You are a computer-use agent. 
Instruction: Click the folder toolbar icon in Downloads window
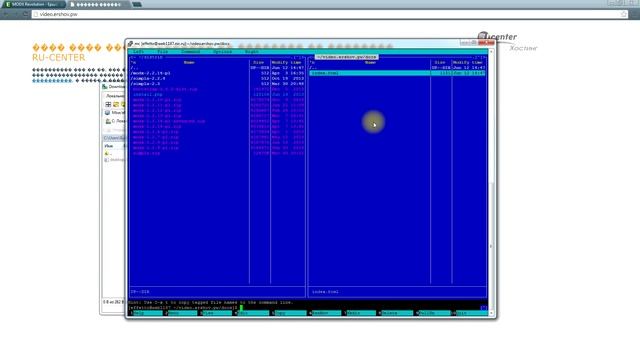pos(116,104)
